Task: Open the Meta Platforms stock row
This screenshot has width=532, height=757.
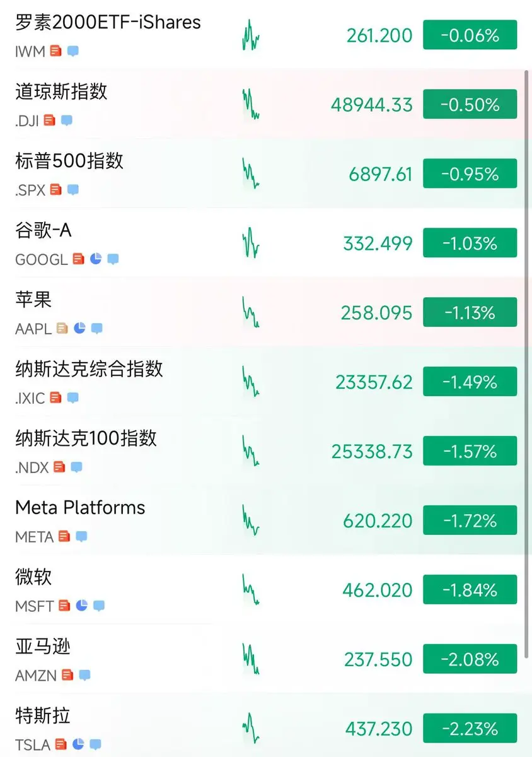Action: [266, 520]
